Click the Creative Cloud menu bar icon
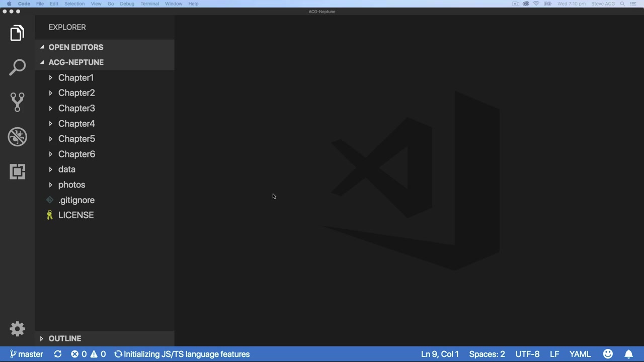 click(526, 4)
